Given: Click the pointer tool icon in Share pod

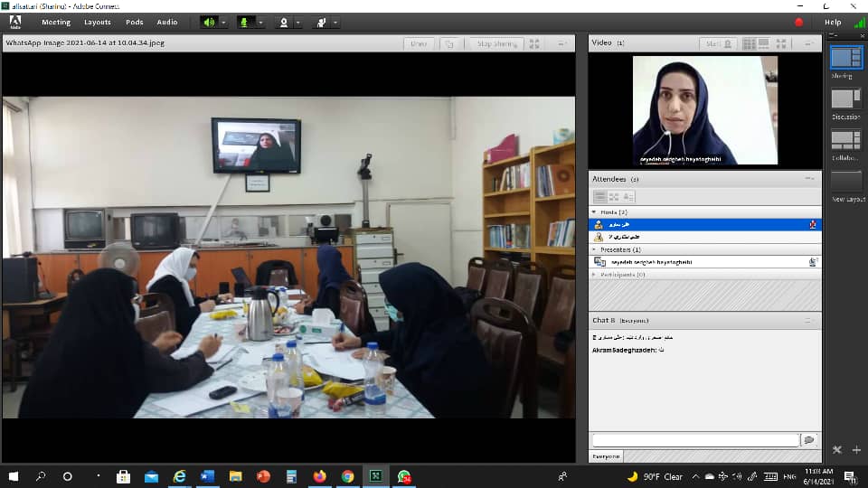Looking at the screenshot, I should [x=449, y=43].
